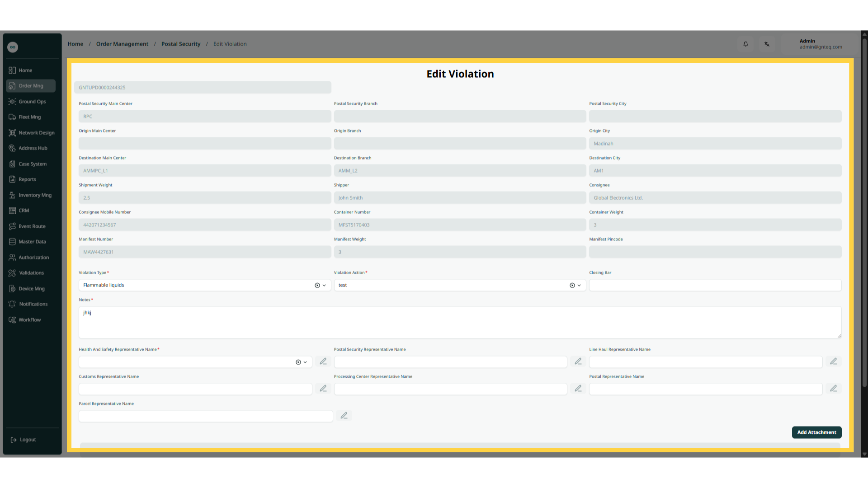Screen dimensions: 868x488
Task: Open Device Mng sidebar item
Action: tap(32, 289)
